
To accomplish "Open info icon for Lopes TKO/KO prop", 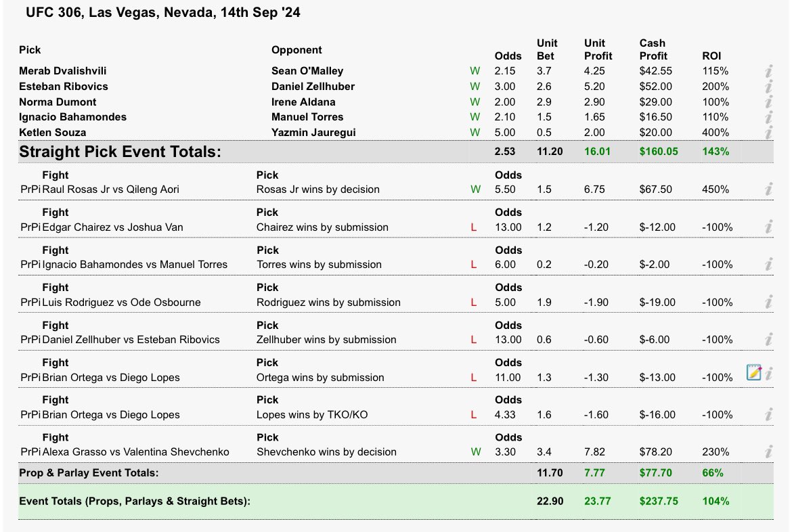I will [x=768, y=414].
